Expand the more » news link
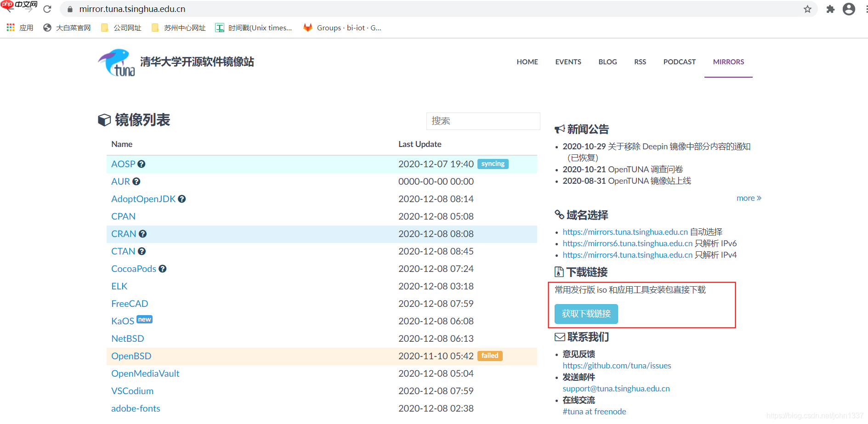The image size is (868, 424). [x=749, y=198]
